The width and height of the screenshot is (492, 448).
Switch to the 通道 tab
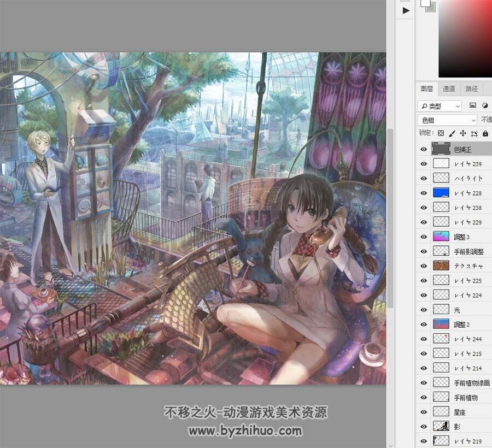pos(449,89)
